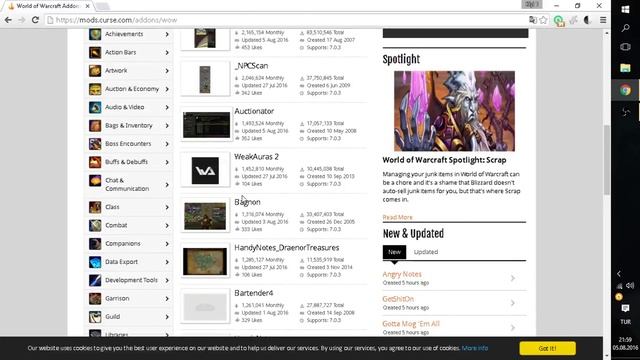640x360 pixels.
Task: Open the Bartender4 addon page
Action: tap(253, 293)
